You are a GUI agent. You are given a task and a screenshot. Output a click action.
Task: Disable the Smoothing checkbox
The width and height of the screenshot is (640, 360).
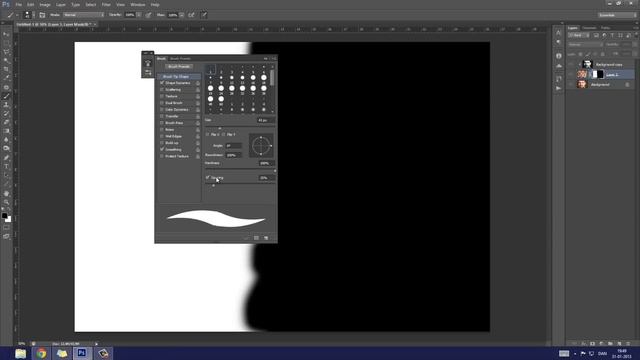[x=162, y=149]
